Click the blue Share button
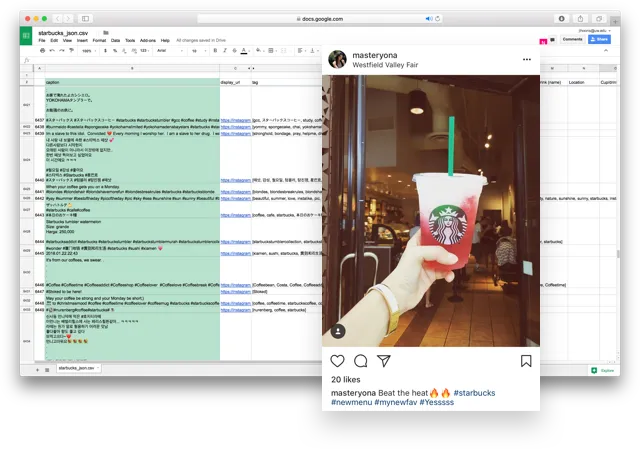This screenshot has height=449, width=640. click(599, 39)
